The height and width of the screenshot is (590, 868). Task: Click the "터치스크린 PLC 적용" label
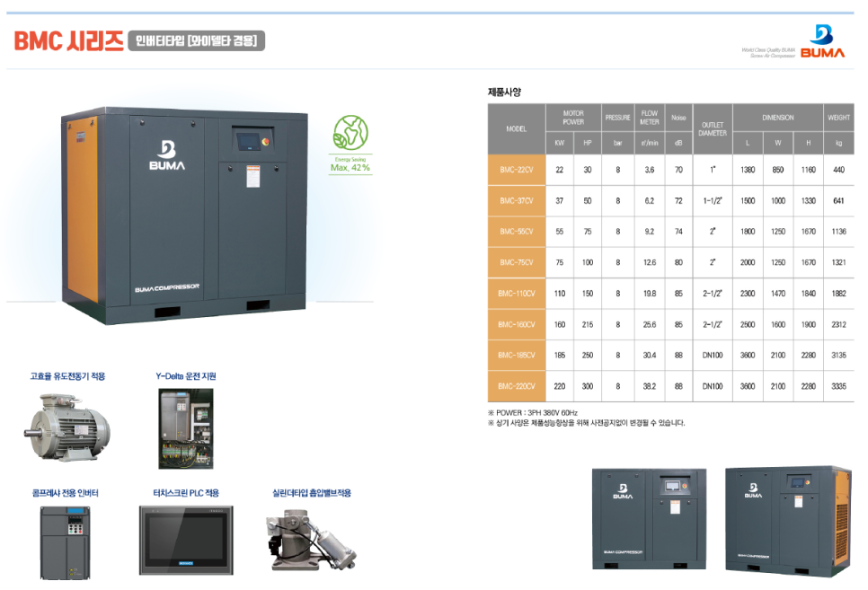pyautogui.click(x=186, y=493)
